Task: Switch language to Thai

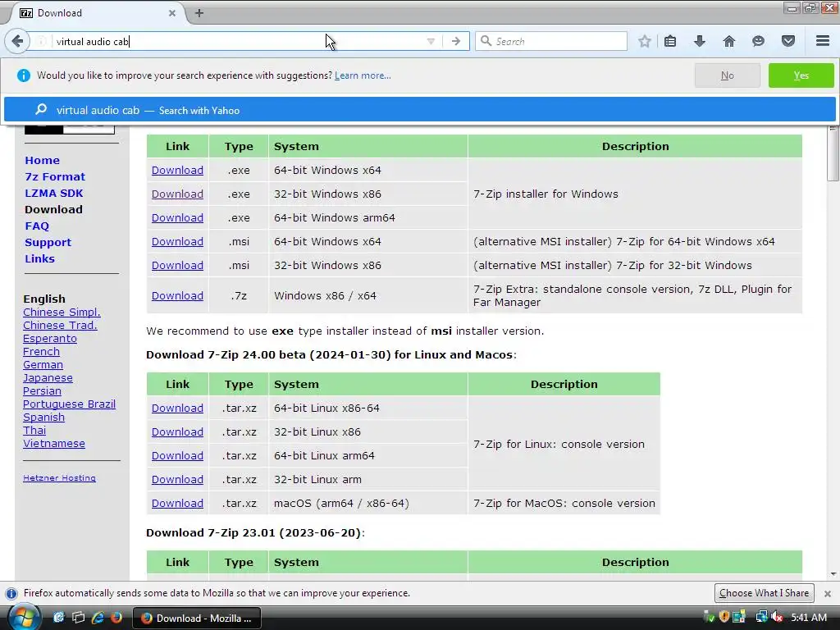Action: (34, 430)
